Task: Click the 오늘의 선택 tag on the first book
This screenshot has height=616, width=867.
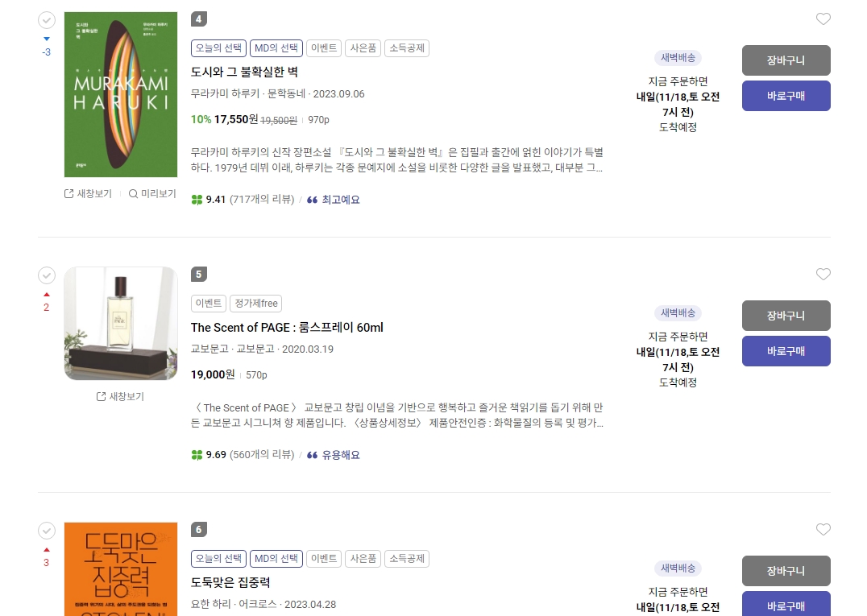Action: tap(218, 48)
